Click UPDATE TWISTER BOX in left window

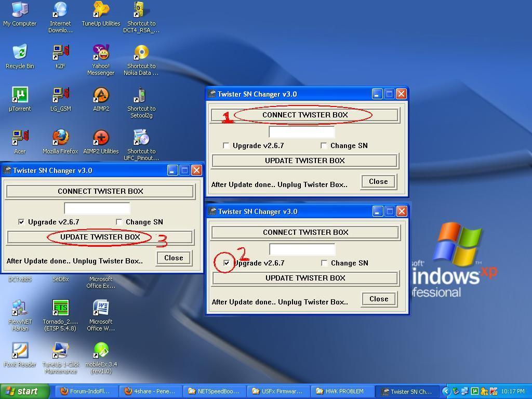coord(100,237)
